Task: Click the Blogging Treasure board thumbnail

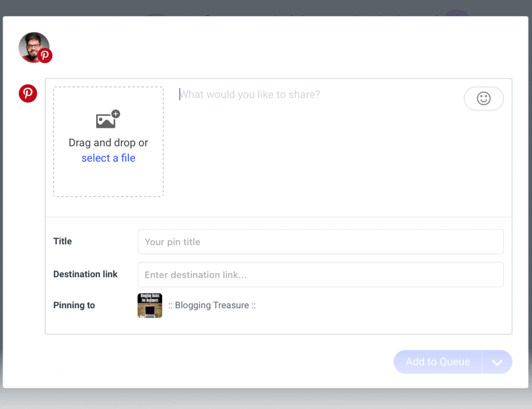Action: 150,305
